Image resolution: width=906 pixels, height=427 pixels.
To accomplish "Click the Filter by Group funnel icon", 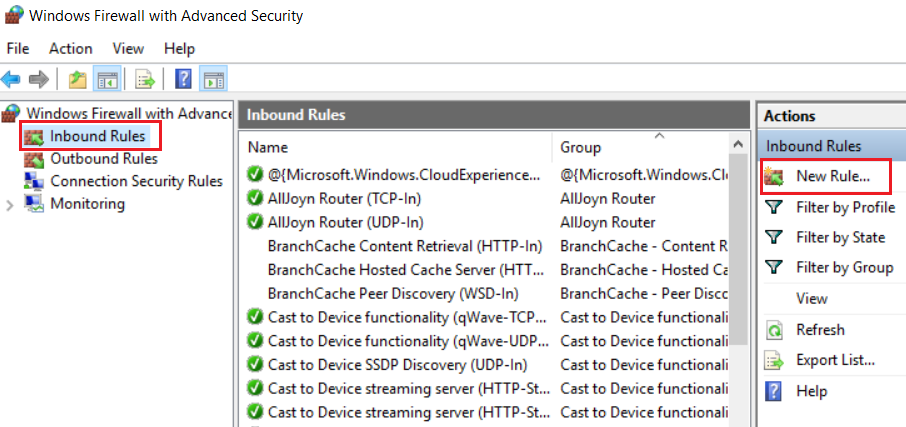I will [774, 268].
